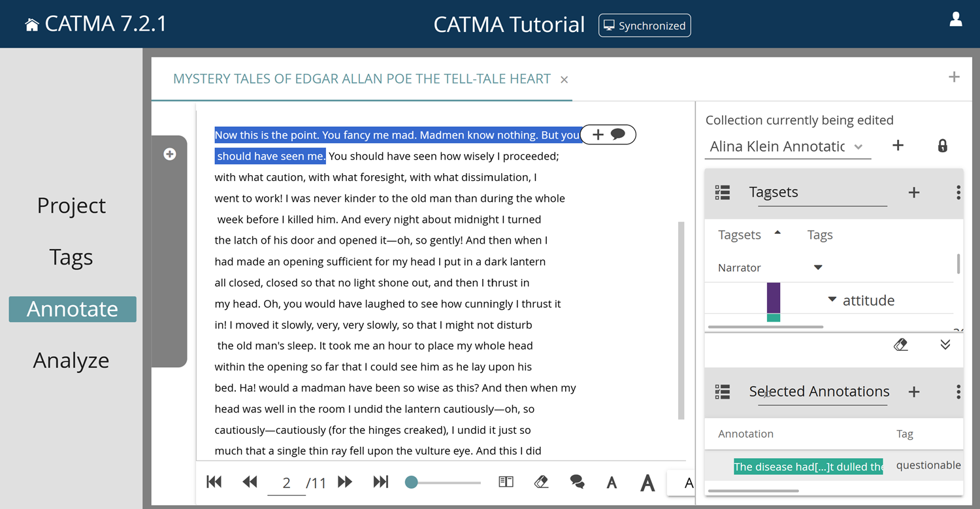Click 'Collection currently being edited' label
This screenshot has width=980, height=509.
[800, 120]
